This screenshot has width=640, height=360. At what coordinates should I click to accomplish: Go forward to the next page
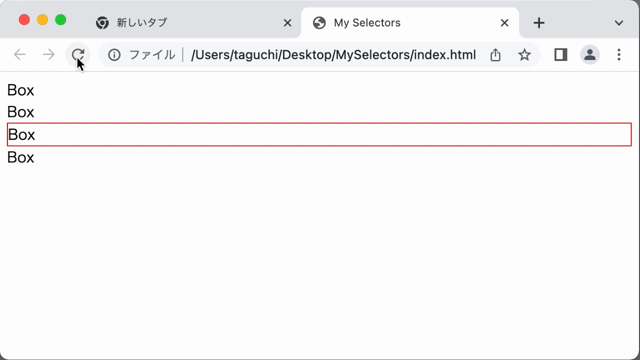click(x=49, y=55)
